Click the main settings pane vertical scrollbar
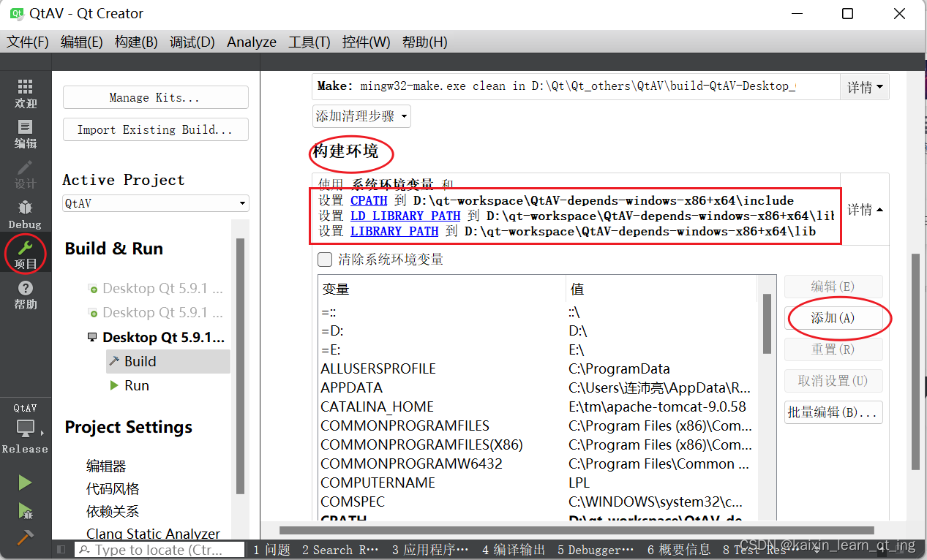 click(x=915, y=362)
